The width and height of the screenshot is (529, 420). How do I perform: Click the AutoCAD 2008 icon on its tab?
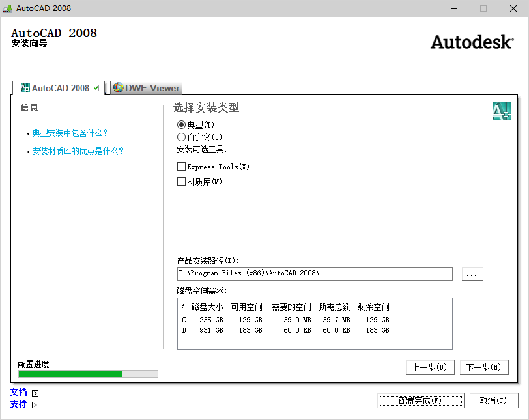[25, 87]
